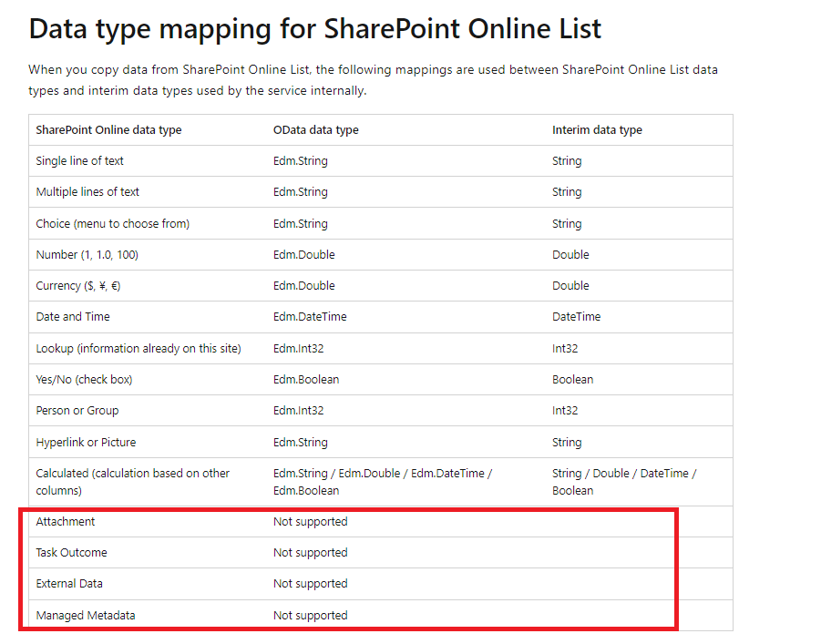The image size is (821, 644).
Task: Click interim String in Hyperlink or Picture row
Action: pos(567,442)
